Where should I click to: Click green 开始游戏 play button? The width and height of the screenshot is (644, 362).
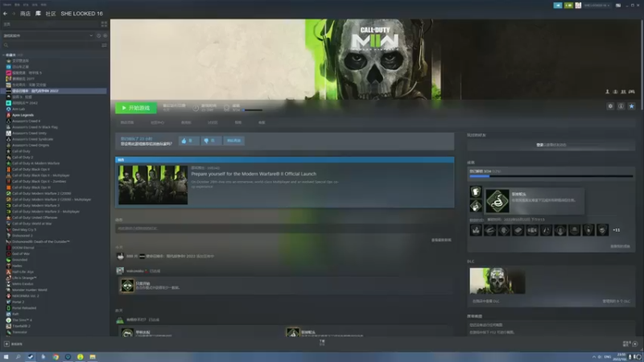point(135,108)
